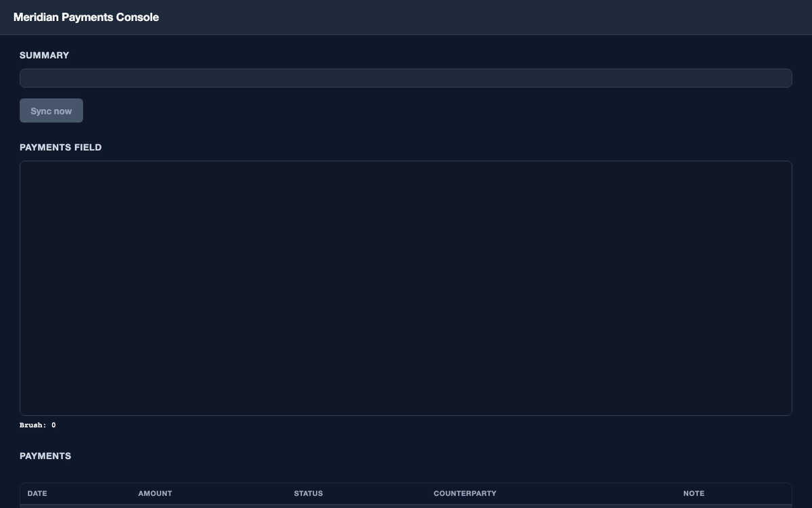Click the Sync now button

51,110
